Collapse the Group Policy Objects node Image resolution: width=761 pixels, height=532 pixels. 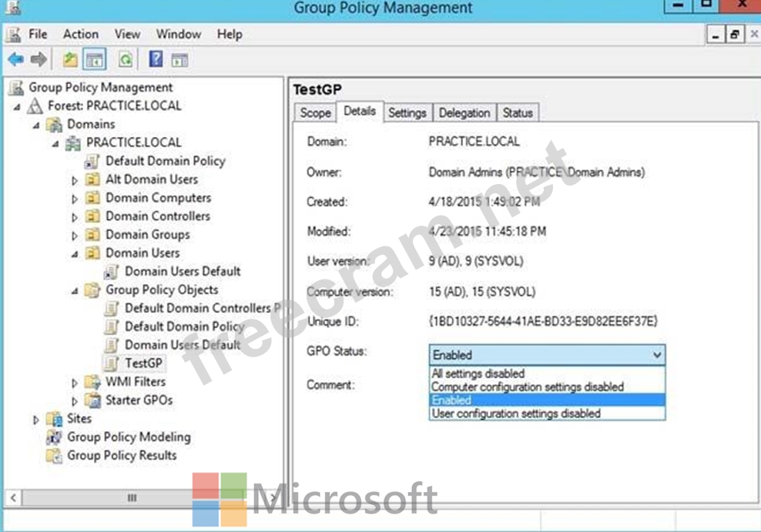pos(75,292)
